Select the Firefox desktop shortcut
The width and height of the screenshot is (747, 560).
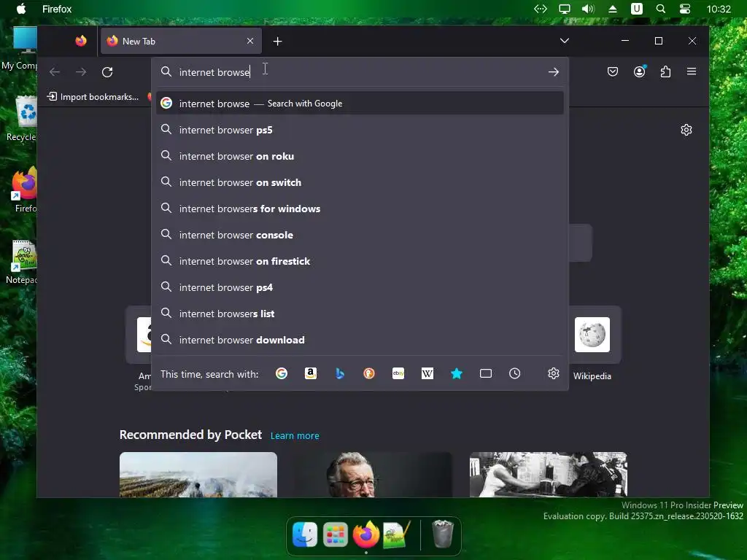(x=24, y=190)
